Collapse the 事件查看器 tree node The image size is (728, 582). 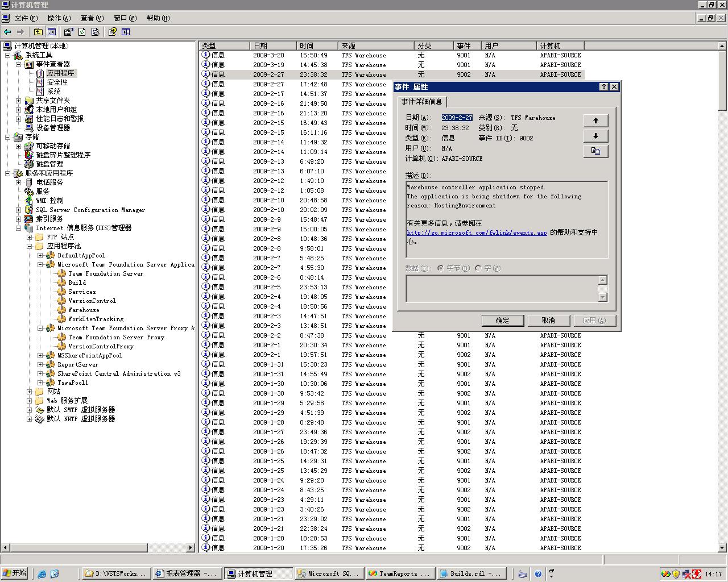19,64
